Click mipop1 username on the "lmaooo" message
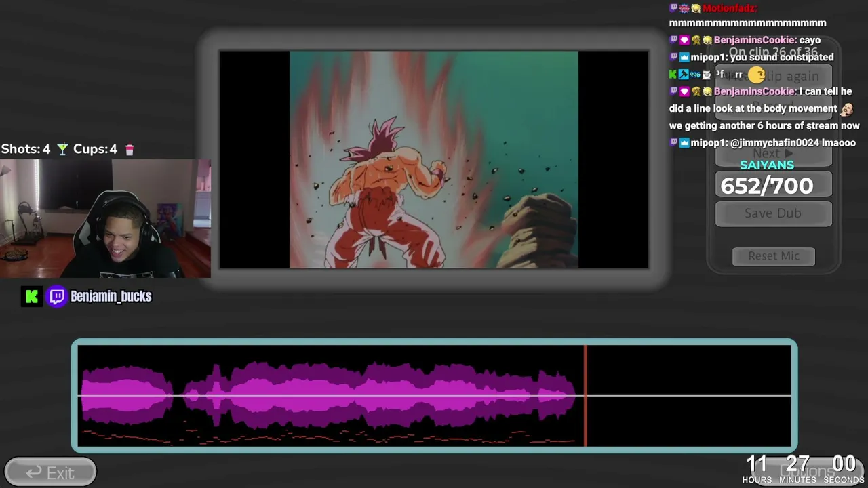 click(707, 143)
